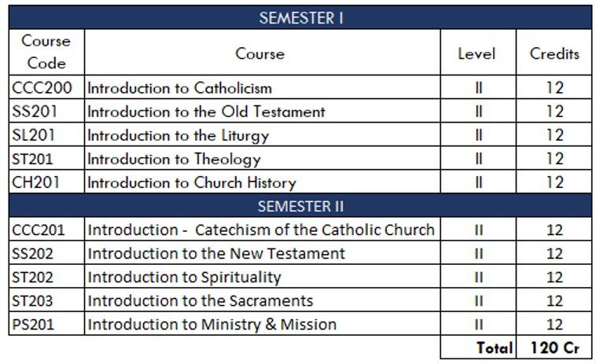596x364 pixels.
Task: Click the SEMESTER I header bar
Action: tap(300, 17)
